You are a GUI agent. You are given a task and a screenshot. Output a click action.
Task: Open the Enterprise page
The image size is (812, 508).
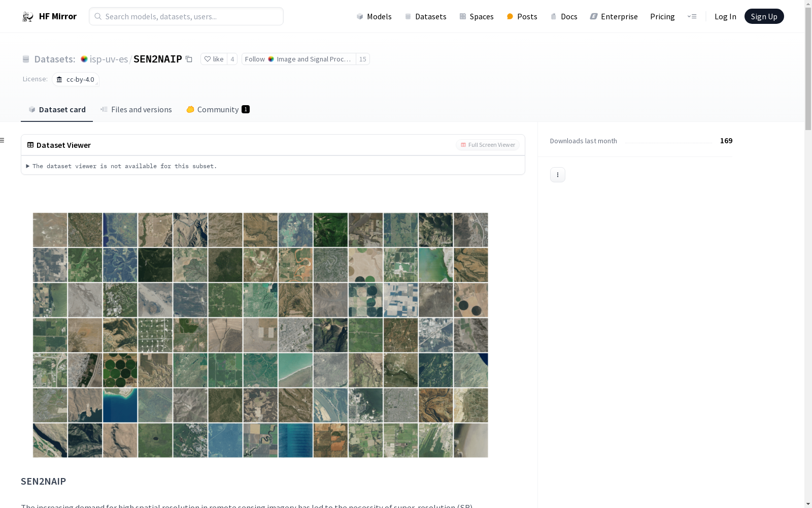click(614, 17)
